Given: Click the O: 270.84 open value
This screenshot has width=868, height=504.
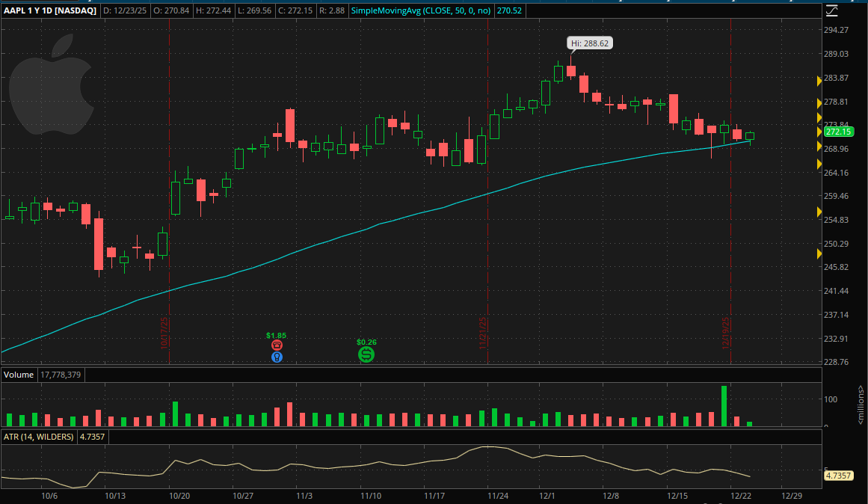Looking at the screenshot, I should tap(171, 10).
